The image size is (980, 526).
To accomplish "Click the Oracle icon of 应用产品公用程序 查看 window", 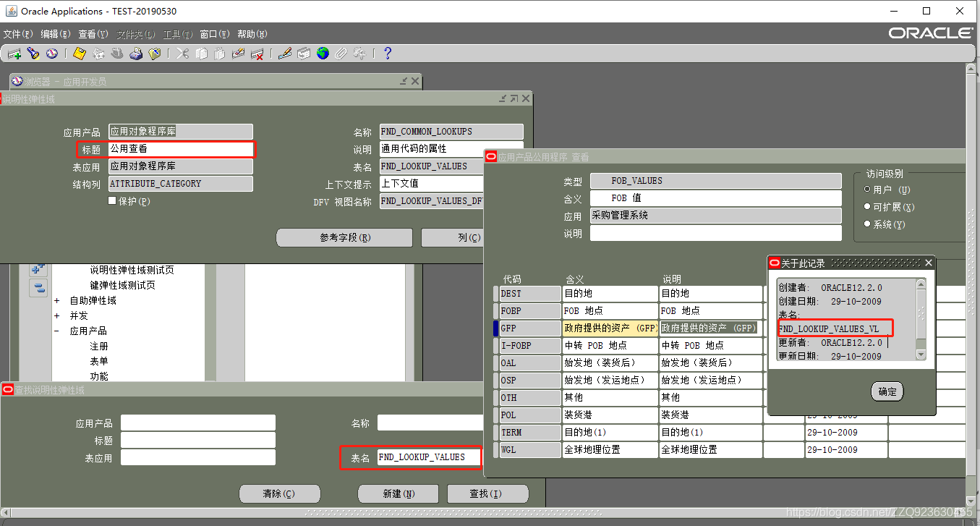I will 491,156.
